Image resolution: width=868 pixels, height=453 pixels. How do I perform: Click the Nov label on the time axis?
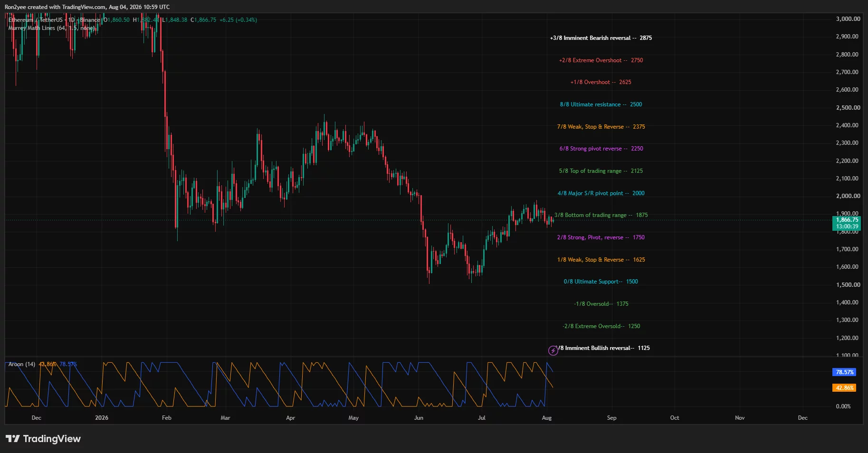pyautogui.click(x=740, y=418)
